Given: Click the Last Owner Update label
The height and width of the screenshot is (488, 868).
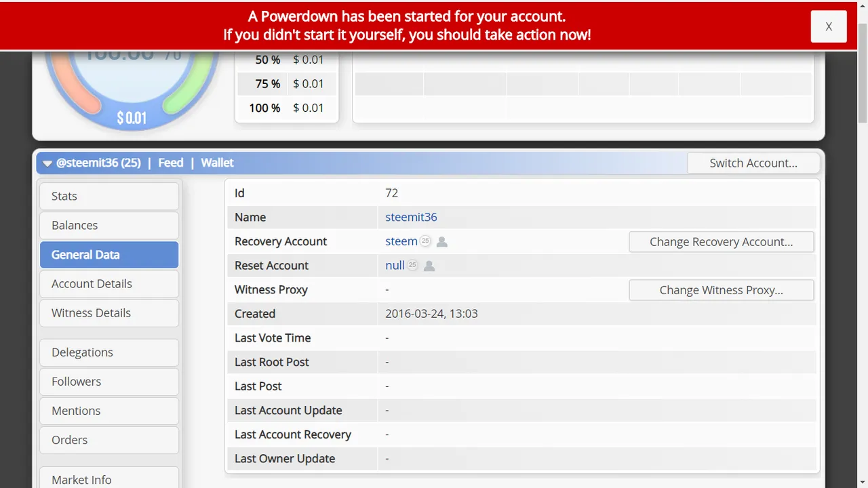Looking at the screenshot, I should pos(285,459).
